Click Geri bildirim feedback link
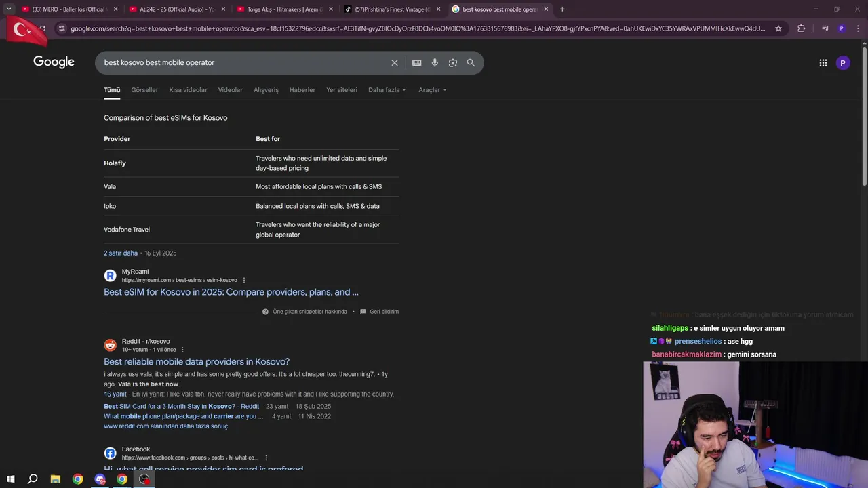Image resolution: width=868 pixels, height=488 pixels. [x=380, y=312]
